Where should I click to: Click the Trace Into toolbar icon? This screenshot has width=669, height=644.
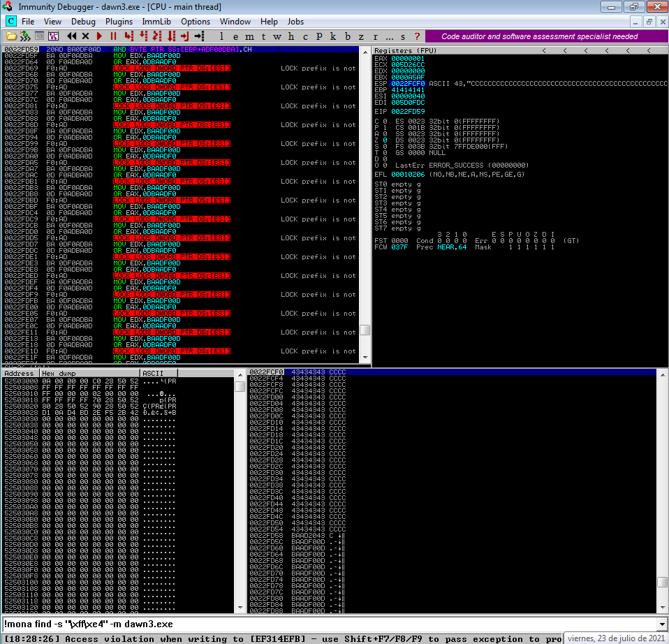tap(157, 36)
